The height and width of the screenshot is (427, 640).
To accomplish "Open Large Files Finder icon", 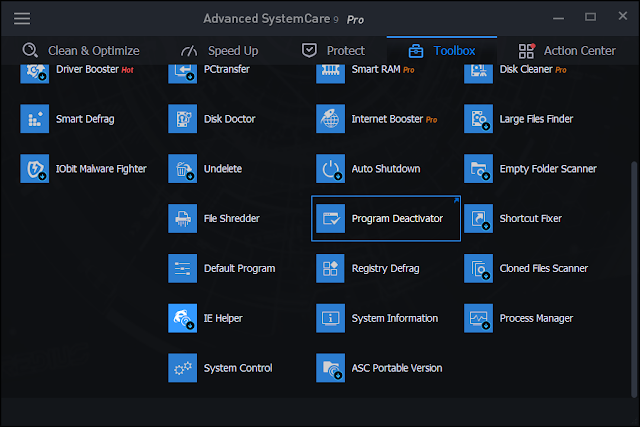I will 478,119.
